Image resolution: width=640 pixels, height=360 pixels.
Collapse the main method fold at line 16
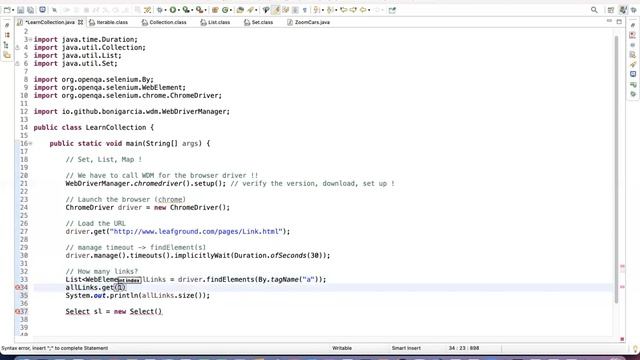click(x=31, y=144)
